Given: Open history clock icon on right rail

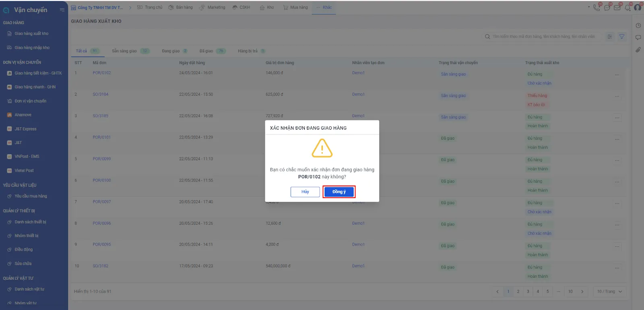Looking at the screenshot, I should point(638,25).
